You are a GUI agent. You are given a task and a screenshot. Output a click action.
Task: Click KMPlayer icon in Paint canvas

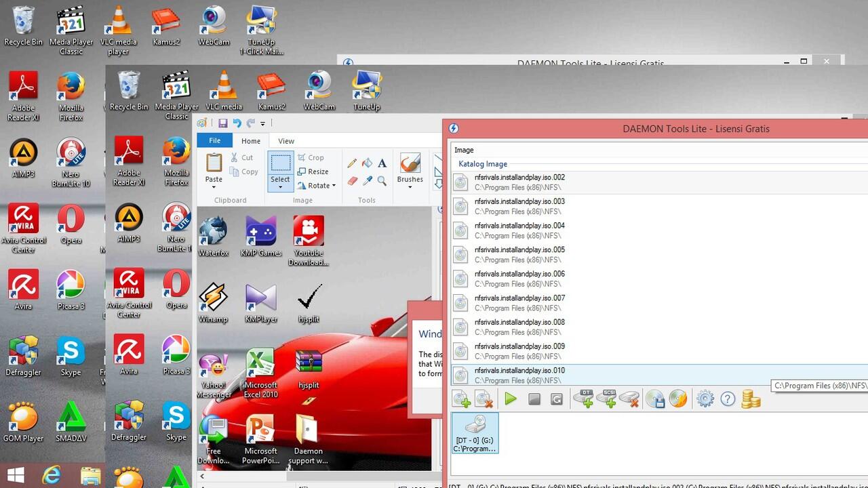(260, 303)
